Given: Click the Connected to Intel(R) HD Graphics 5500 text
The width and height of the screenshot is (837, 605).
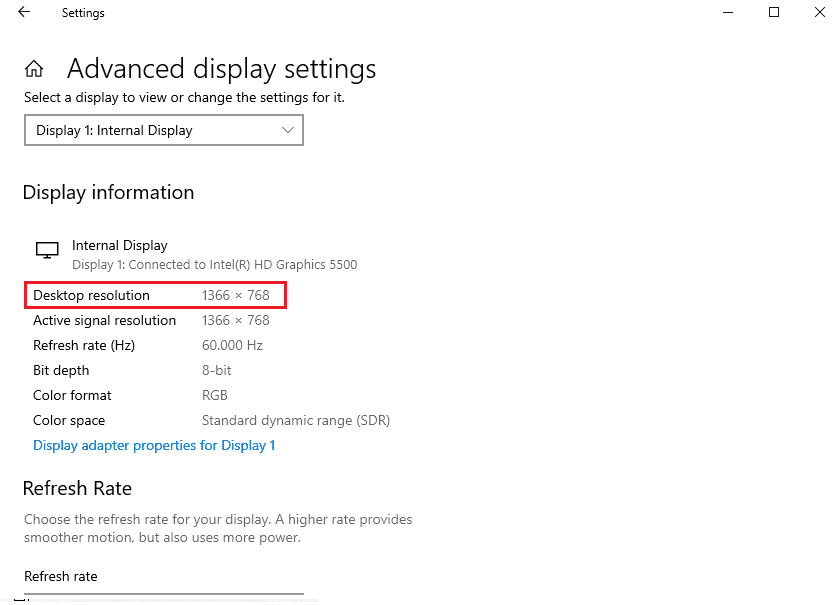Looking at the screenshot, I should point(243,264).
